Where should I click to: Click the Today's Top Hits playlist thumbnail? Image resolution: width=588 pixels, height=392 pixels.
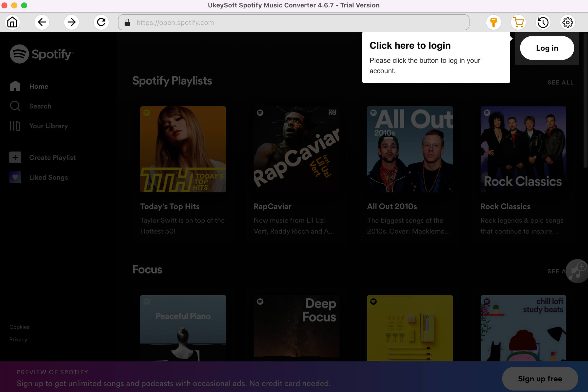pyautogui.click(x=183, y=149)
